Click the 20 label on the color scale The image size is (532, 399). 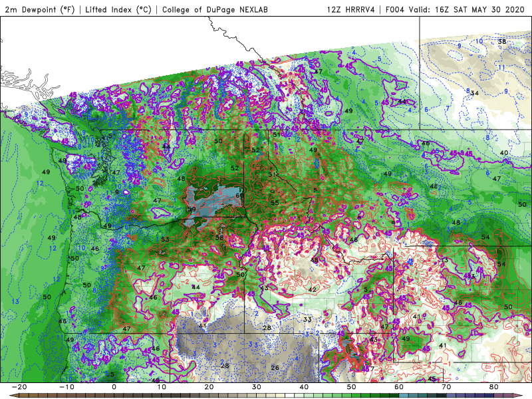pyautogui.click(x=209, y=387)
